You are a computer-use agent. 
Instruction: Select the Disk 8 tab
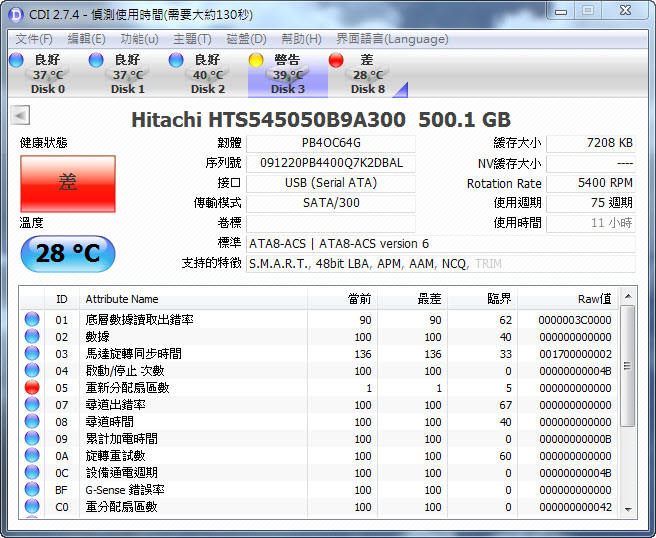click(367, 74)
